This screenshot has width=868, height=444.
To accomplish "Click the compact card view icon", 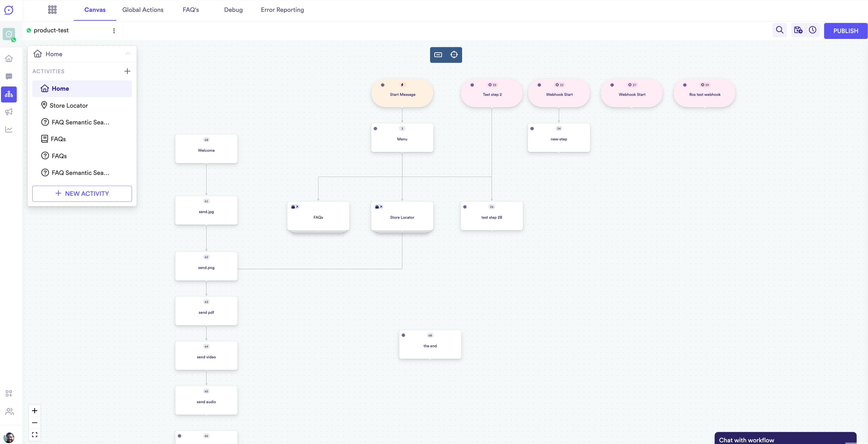I will [x=438, y=55].
